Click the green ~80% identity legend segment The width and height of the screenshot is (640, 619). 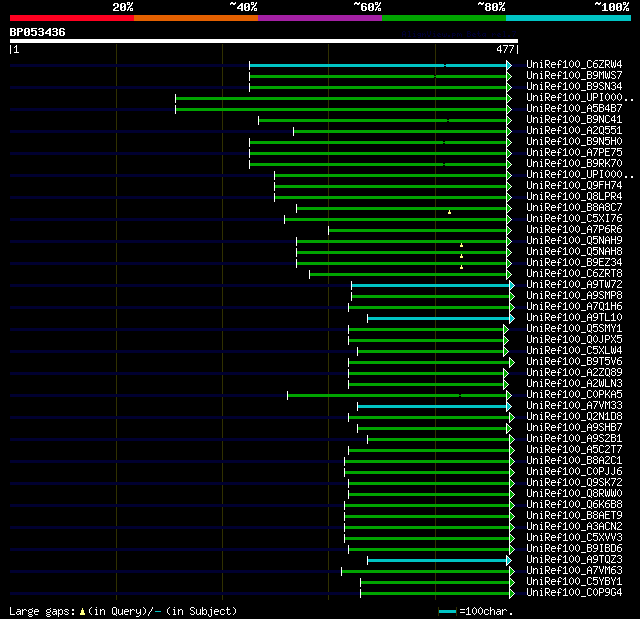click(444, 18)
